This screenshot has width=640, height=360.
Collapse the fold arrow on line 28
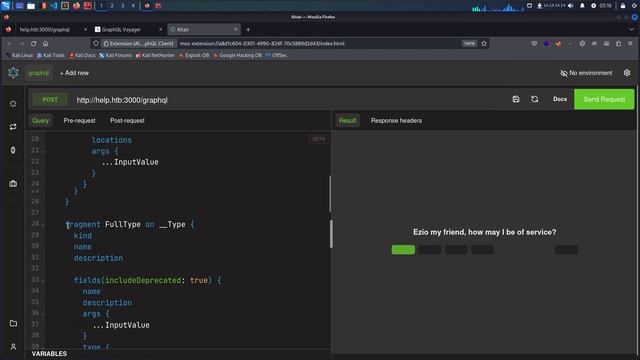(x=43, y=224)
